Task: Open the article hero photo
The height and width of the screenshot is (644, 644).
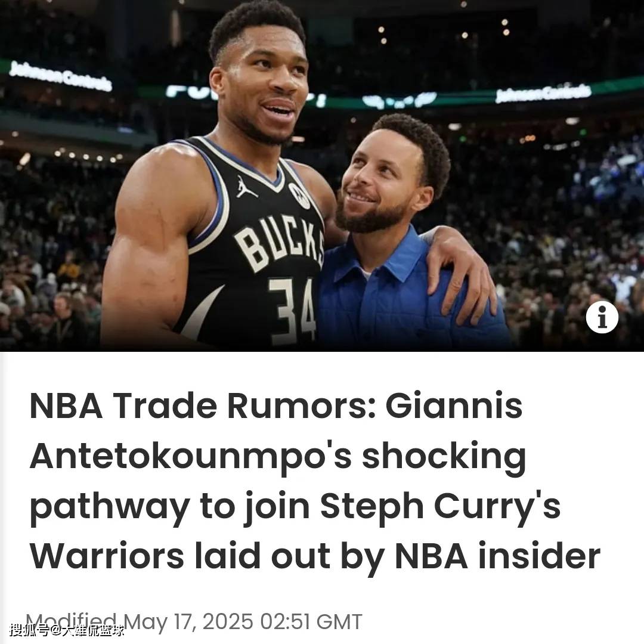Action: (322, 176)
